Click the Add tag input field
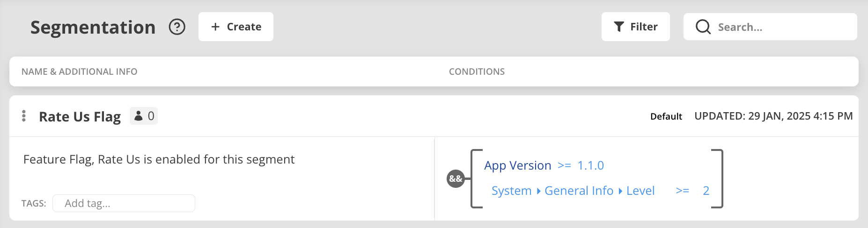Image resolution: width=868 pixels, height=228 pixels. point(124,203)
